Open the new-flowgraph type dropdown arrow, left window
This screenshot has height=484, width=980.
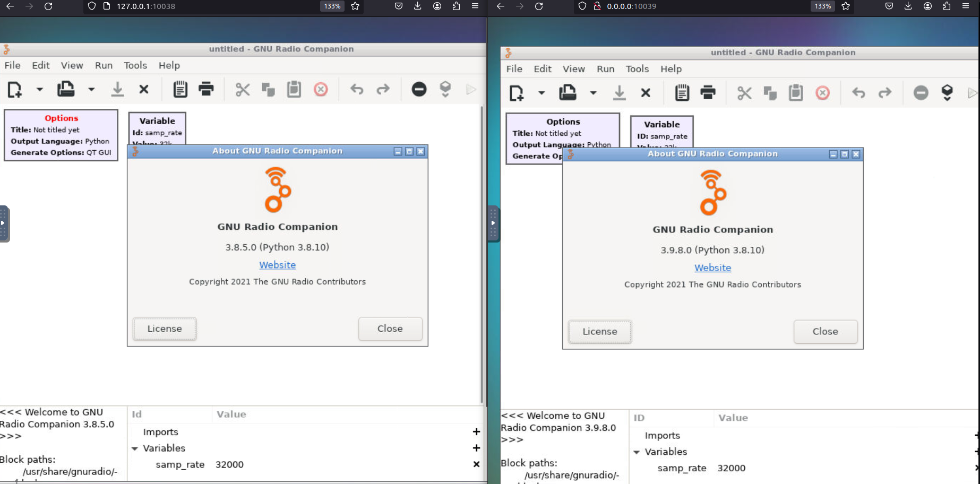coord(39,89)
